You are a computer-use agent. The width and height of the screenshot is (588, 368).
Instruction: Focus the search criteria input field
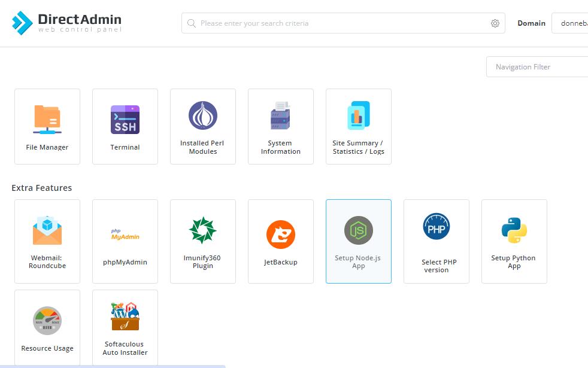pos(343,23)
